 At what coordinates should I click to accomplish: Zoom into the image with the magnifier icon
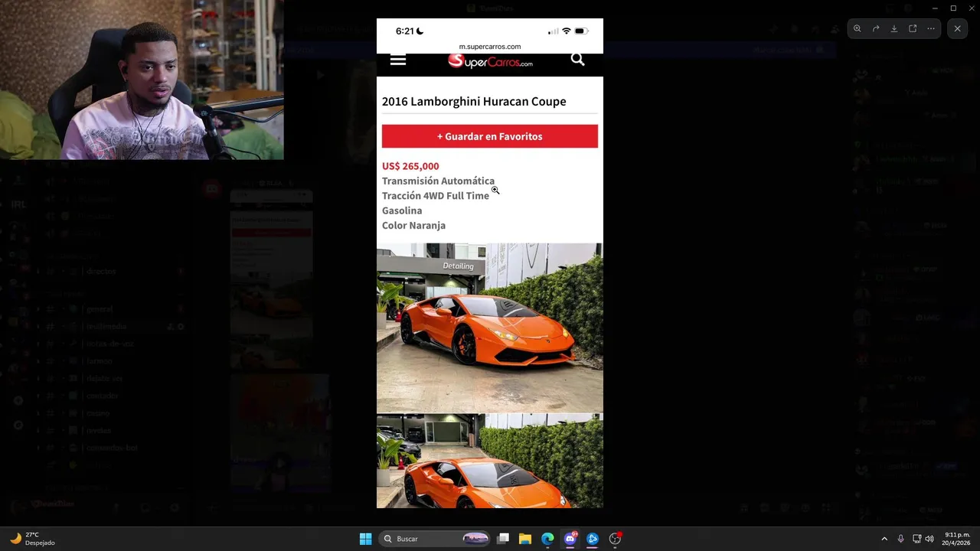coord(857,28)
